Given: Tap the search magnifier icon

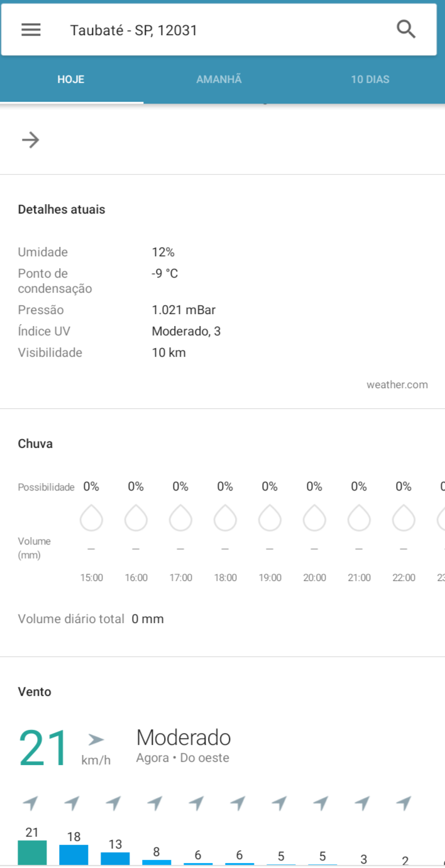Looking at the screenshot, I should coord(406,30).
